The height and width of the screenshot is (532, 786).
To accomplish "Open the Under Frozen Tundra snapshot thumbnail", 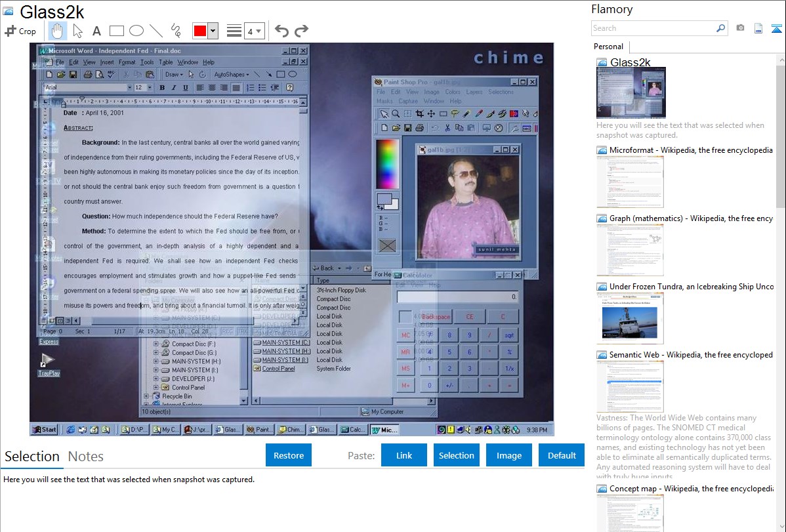I will click(630, 318).
